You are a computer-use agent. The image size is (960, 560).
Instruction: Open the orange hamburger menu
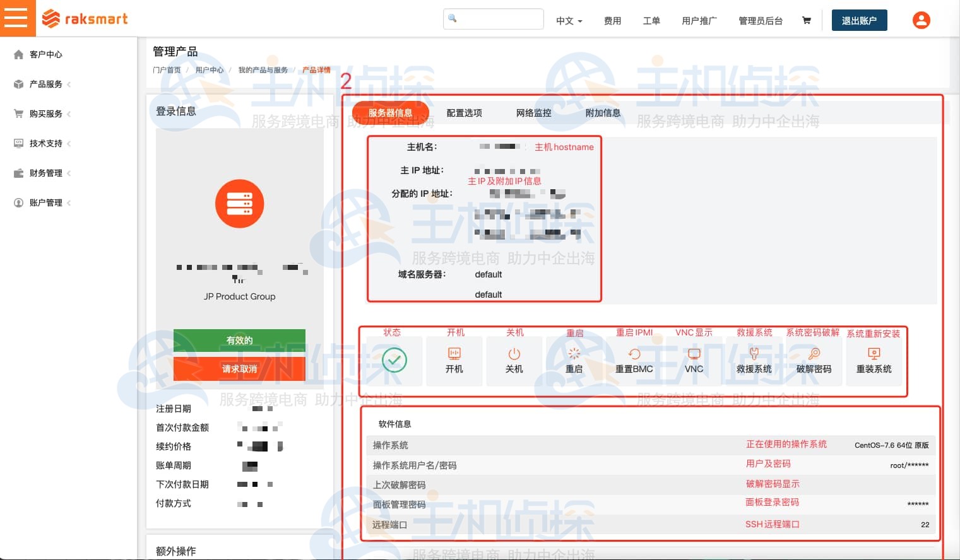click(17, 18)
